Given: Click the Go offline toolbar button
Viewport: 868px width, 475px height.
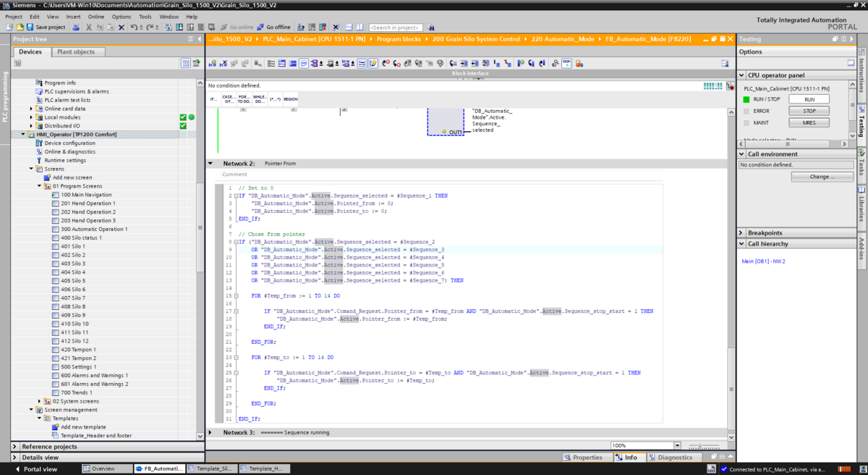Looking at the screenshot, I should pyautogui.click(x=274, y=27).
